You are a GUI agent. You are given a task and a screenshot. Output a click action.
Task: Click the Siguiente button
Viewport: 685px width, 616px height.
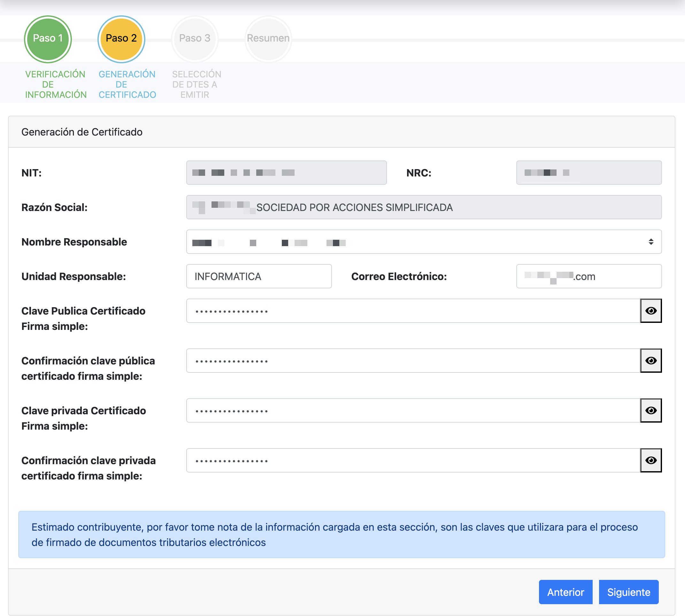(628, 592)
